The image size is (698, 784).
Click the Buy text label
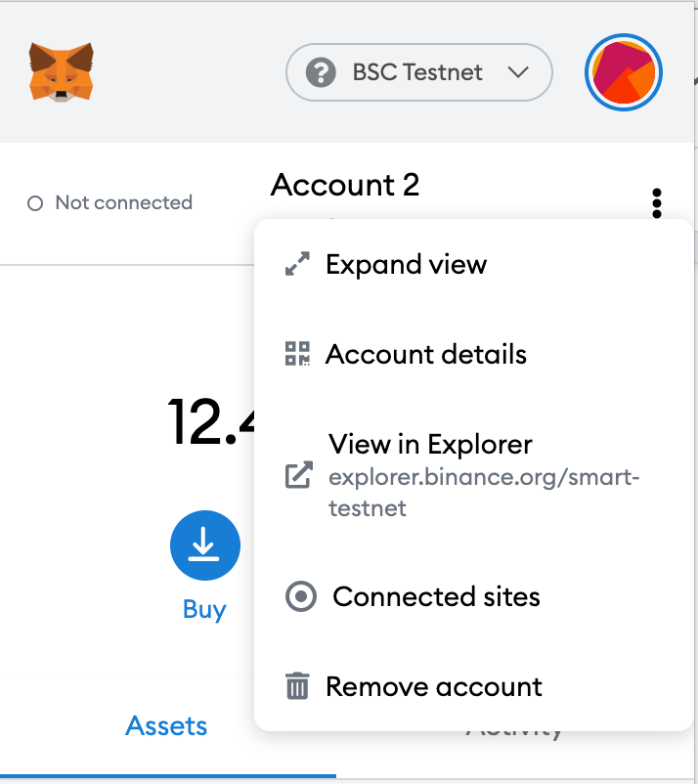204,610
